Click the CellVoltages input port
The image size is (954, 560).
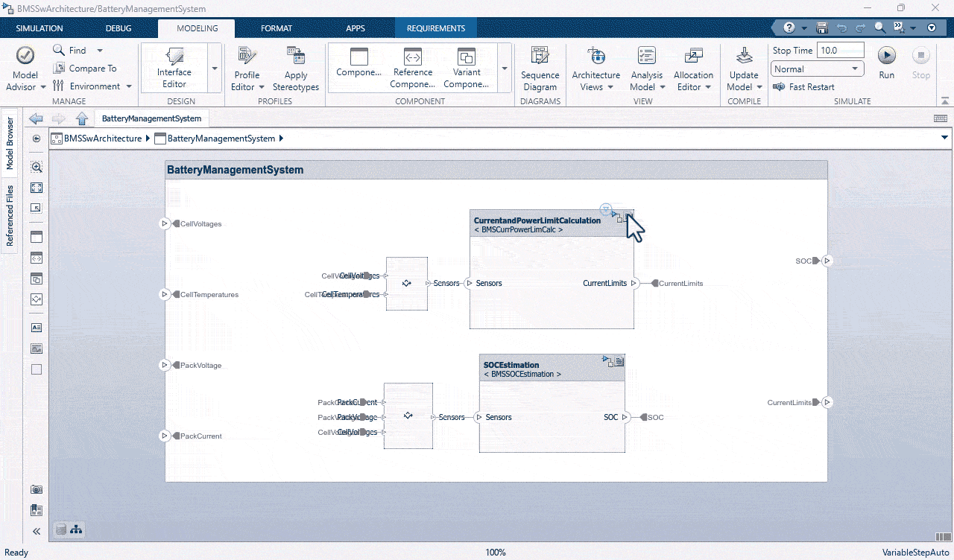165,223
